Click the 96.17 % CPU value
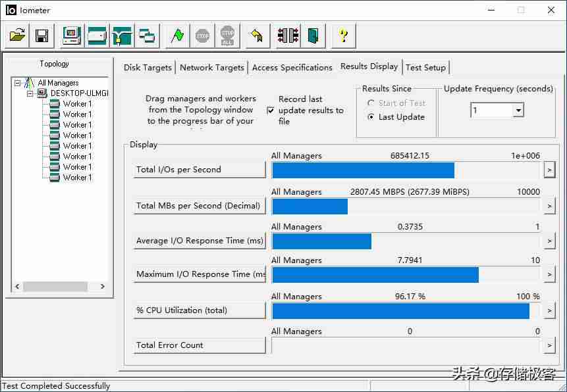This screenshot has height=392, width=567. pos(410,297)
